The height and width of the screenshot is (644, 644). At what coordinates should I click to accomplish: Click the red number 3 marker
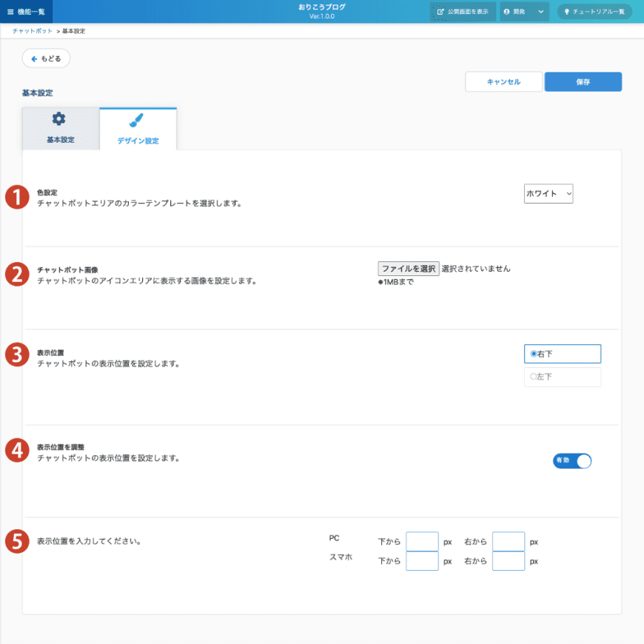coord(16,355)
